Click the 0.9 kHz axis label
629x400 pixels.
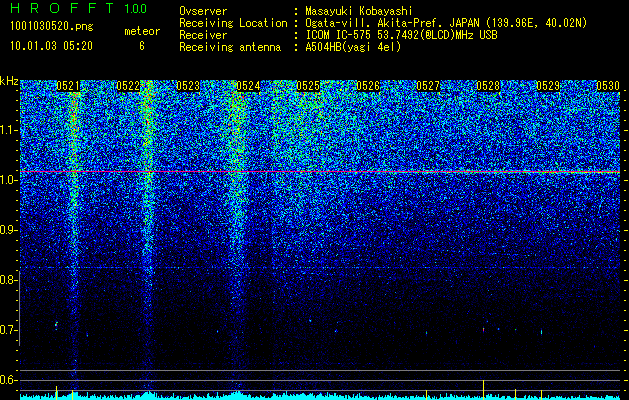(8, 230)
